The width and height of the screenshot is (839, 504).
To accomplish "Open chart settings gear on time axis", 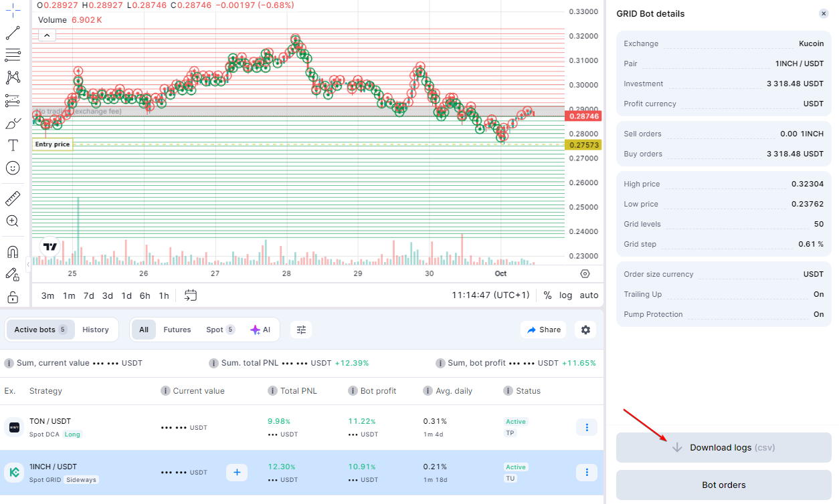I will click(585, 273).
